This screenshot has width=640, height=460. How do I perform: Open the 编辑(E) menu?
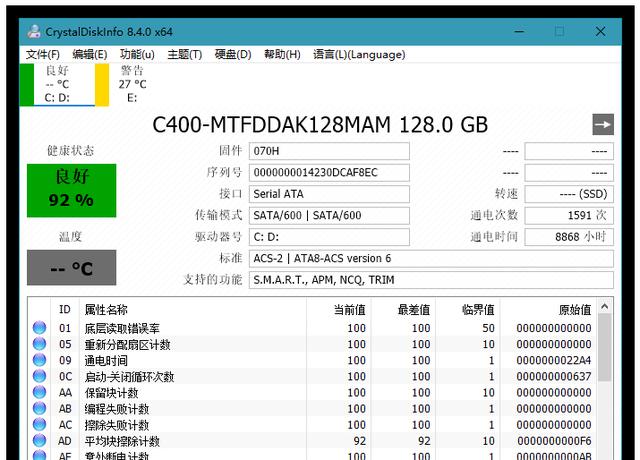[89, 54]
